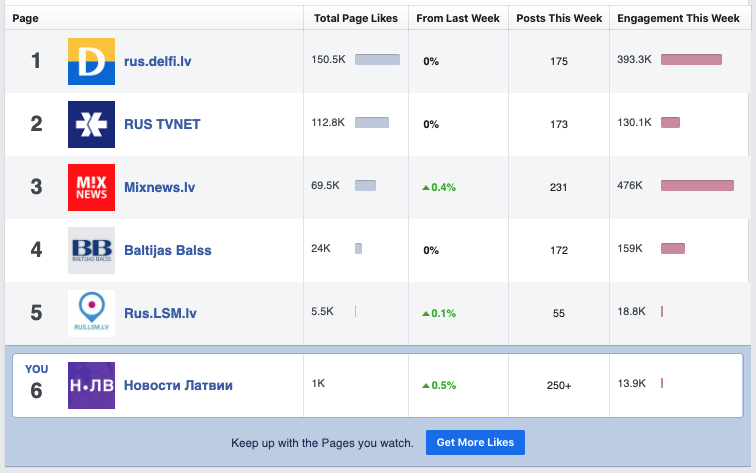Click rank number 1 beside rus.delfi.lv
Image resolution: width=756 pixels, height=473 pixels.
36,61
